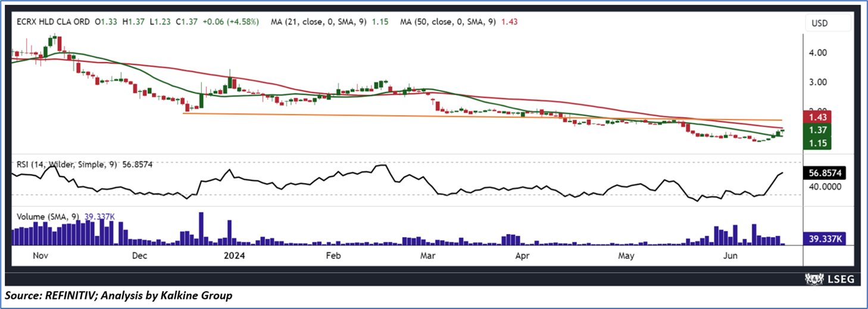Click the ECRX HLD CLA ORD symbol title
Image resolution: width=868 pixels, height=309 pixels.
point(52,21)
